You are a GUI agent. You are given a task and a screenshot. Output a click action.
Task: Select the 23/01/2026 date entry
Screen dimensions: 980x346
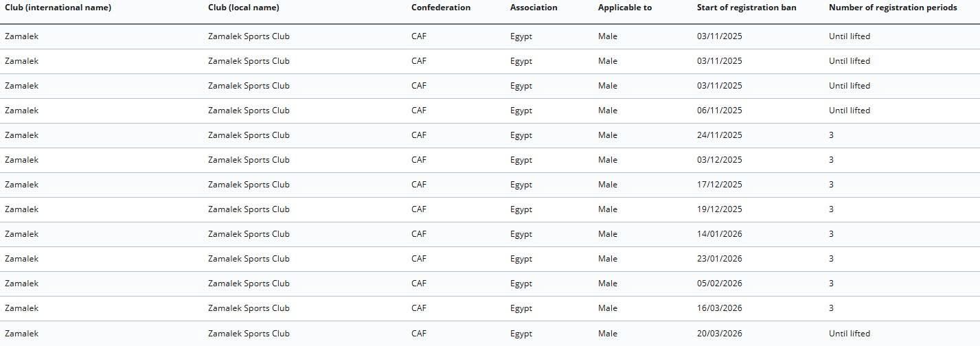tap(719, 259)
